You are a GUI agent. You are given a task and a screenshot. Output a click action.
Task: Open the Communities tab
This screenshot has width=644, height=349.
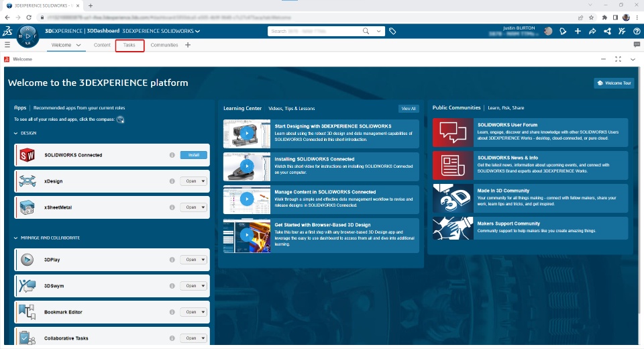[164, 45]
